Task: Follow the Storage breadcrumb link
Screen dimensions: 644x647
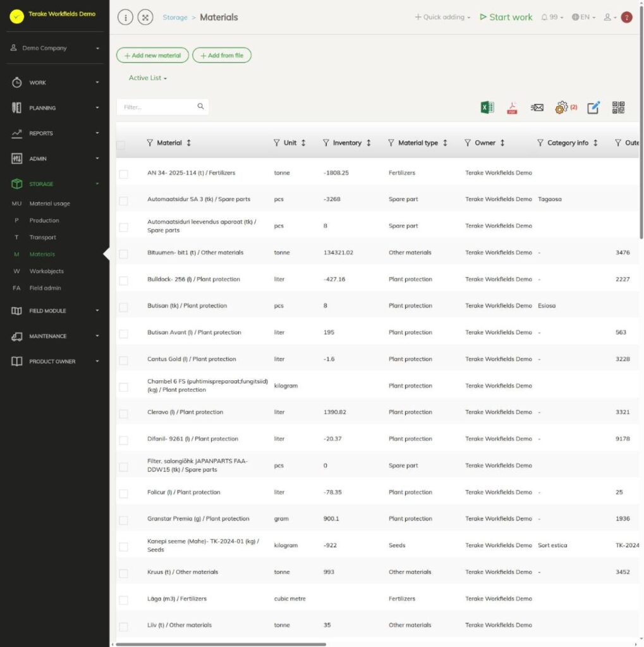Action: coord(175,17)
